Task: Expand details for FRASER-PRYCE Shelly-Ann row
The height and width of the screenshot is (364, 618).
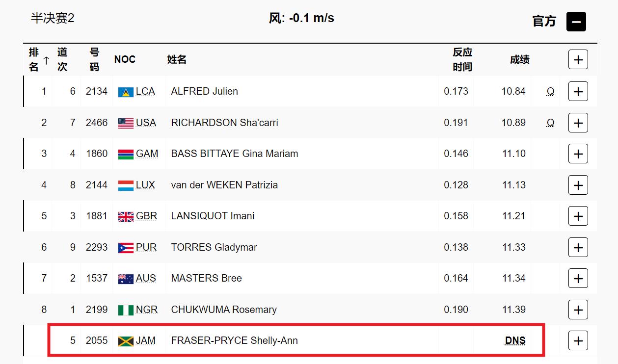Action: (x=578, y=340)
